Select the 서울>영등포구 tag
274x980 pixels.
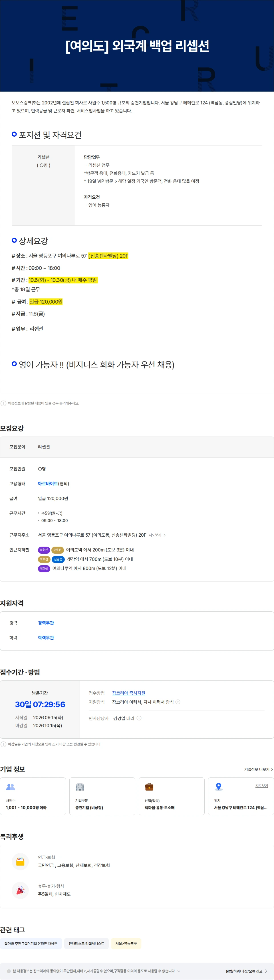[126, 943]
